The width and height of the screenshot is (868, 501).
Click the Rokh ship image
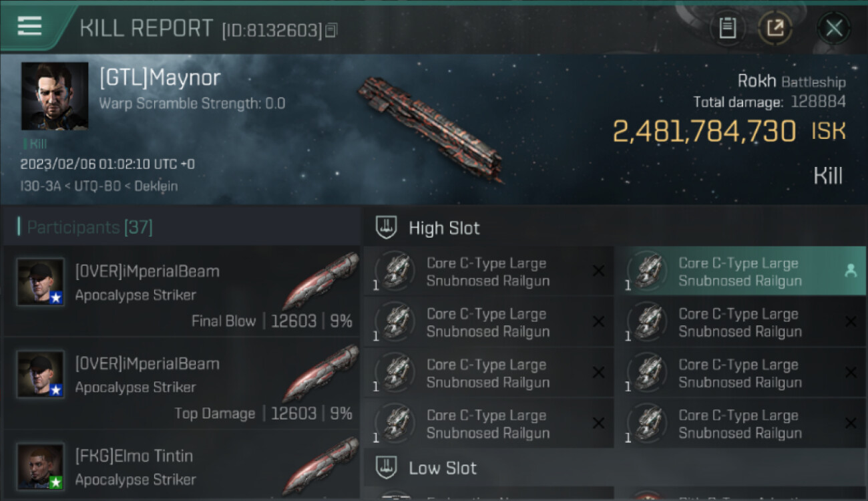point(431,128)
